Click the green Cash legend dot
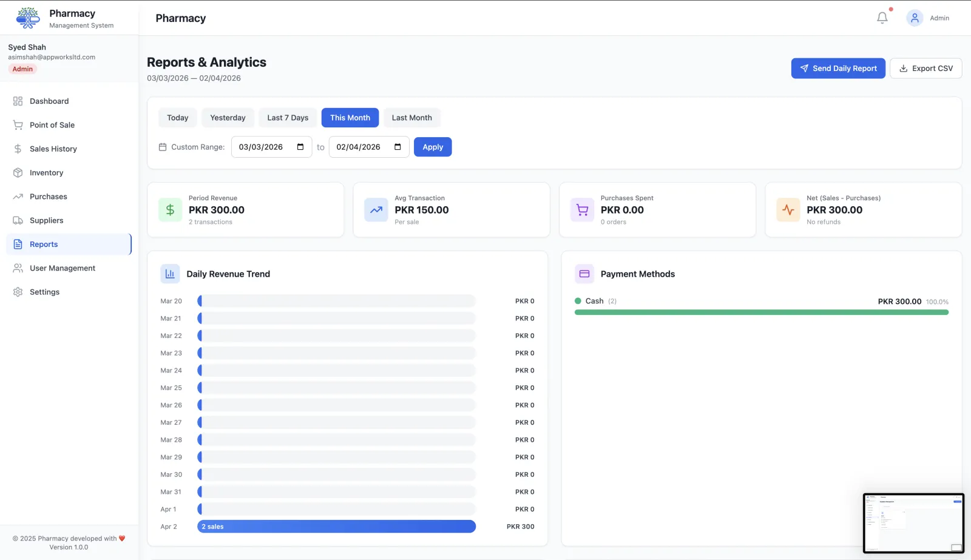Viewport: 971px width, 560px height. point(578,301)
